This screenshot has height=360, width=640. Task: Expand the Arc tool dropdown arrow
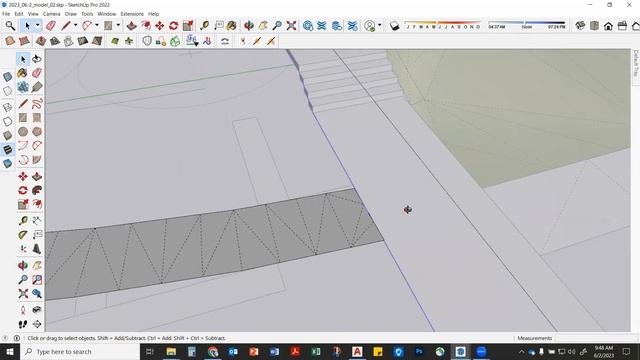[x=97, y=26]
